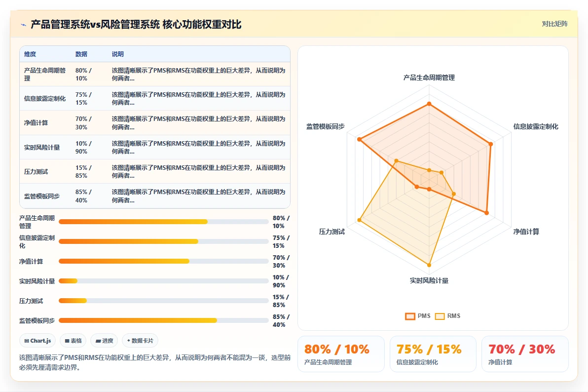Viewport: 588px width, 392px height.
Task: Click the 15% / 85% value in the table
Action: tap(83, 172)
